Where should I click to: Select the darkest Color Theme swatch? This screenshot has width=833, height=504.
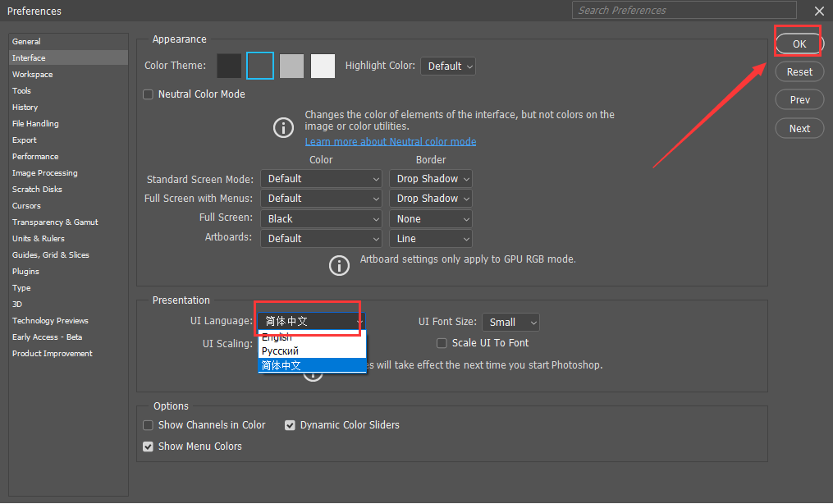tap(229, 66)
